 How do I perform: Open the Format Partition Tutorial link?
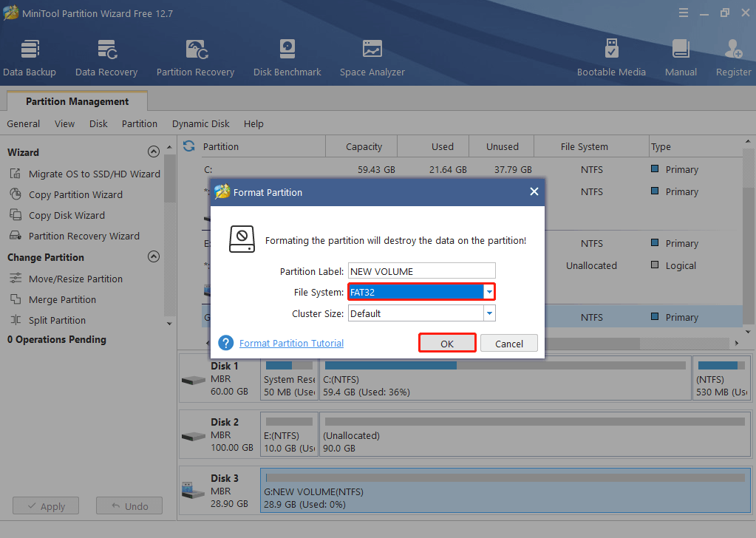(291, 343)
